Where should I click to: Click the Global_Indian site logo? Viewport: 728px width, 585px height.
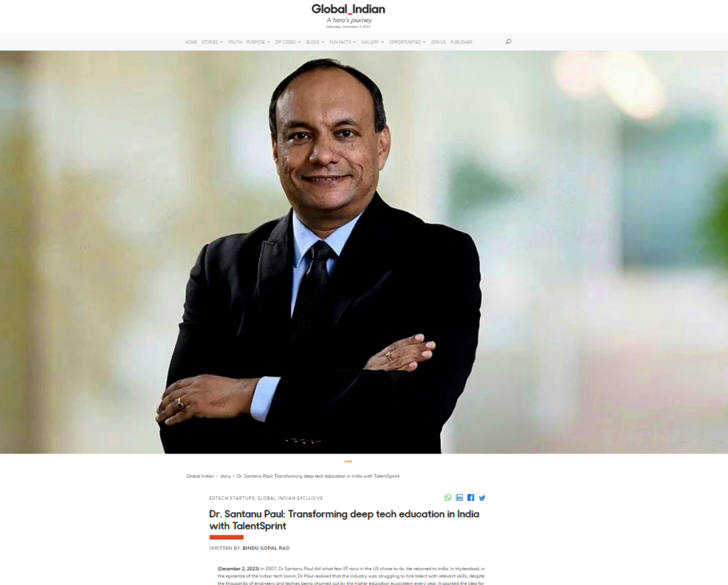click(348, 9)
